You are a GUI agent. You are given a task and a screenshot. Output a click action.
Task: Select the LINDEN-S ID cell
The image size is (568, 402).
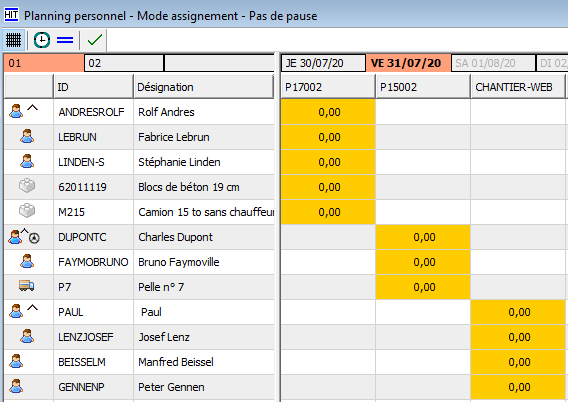(x=93, y=162)
